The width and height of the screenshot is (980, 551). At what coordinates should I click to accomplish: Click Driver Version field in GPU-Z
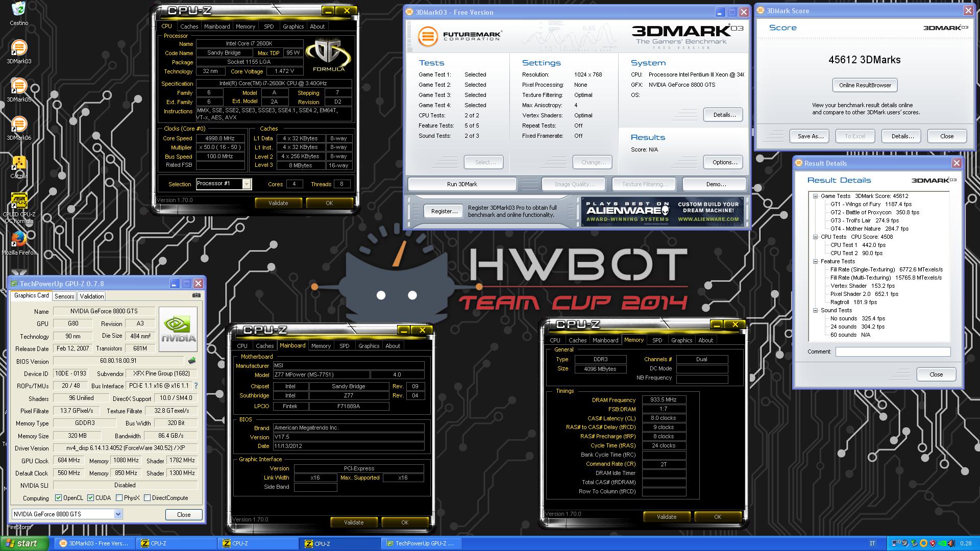click(126, 448)
